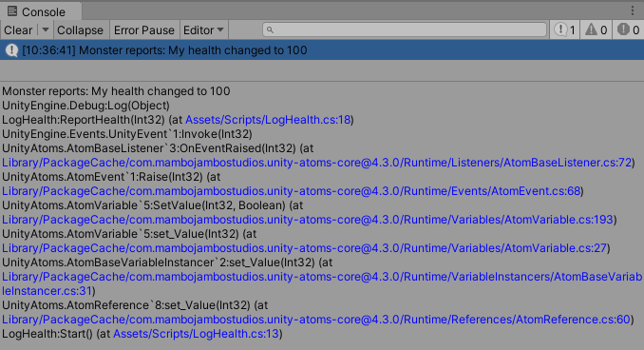Click the search magnifier icon
The width and height of the screenshot is (644, 350).
click(x=270, y=29)
